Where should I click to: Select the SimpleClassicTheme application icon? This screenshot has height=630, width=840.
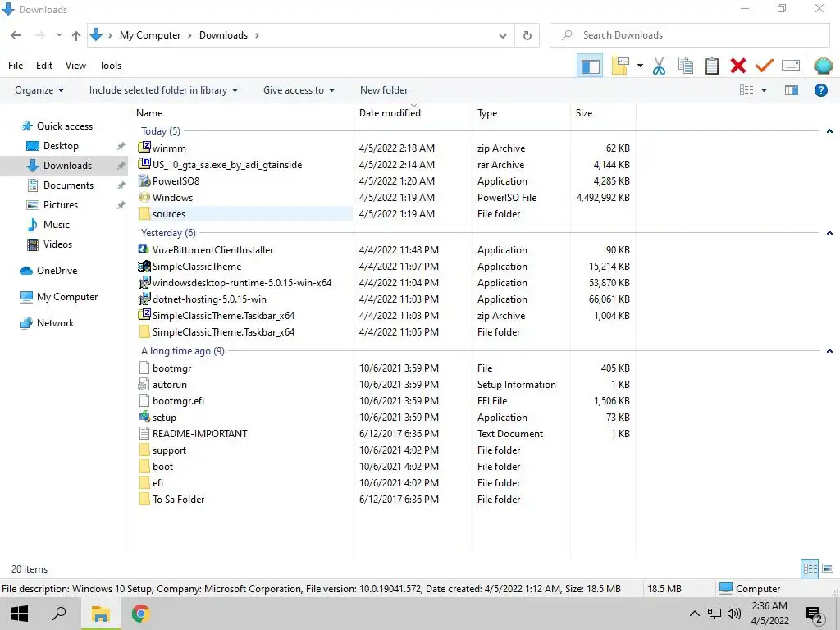(x=144, y=266)
